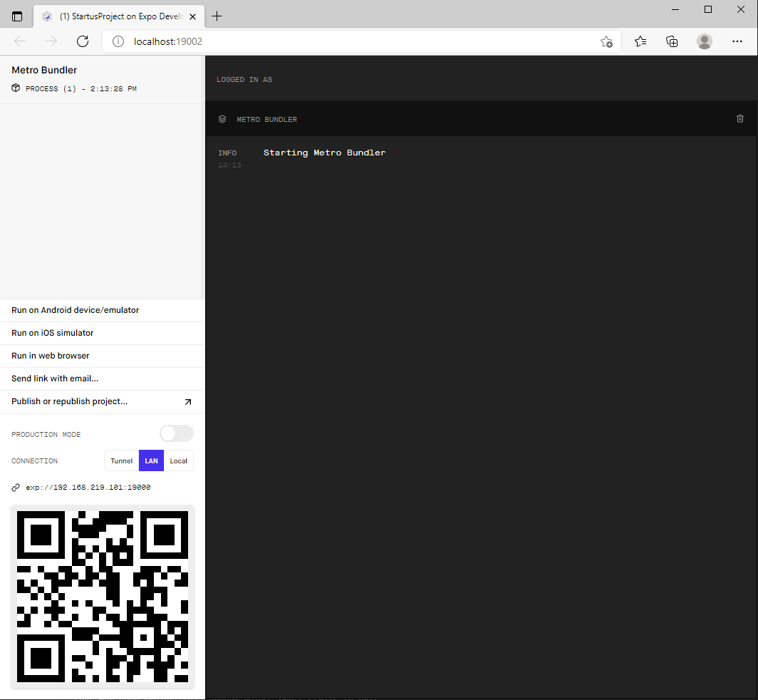Open the browser profile menu
This screenshot has height=700, width=758.
point(705,41)
